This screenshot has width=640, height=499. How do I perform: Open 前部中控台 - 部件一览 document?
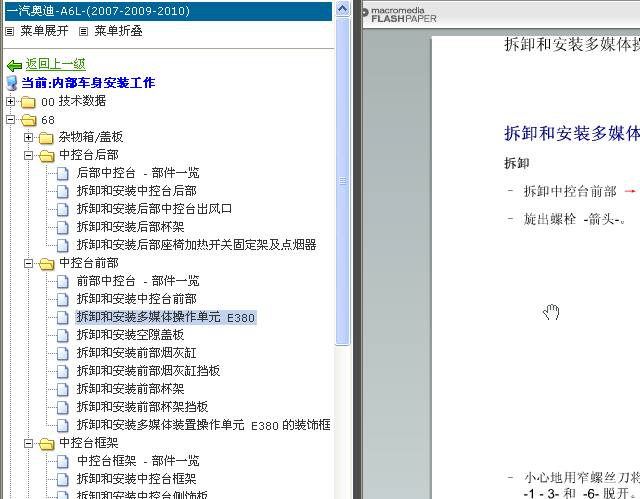coord(138,281)
